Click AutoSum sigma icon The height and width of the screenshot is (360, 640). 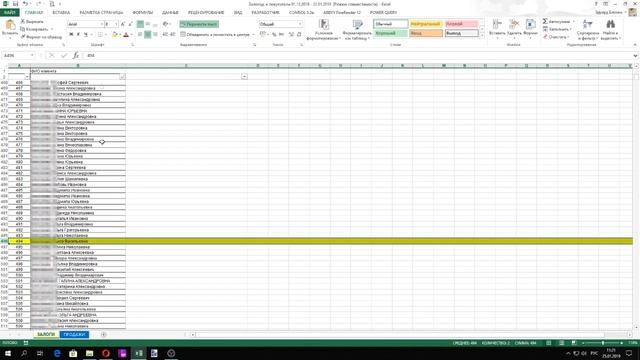[x=545, y=21]
